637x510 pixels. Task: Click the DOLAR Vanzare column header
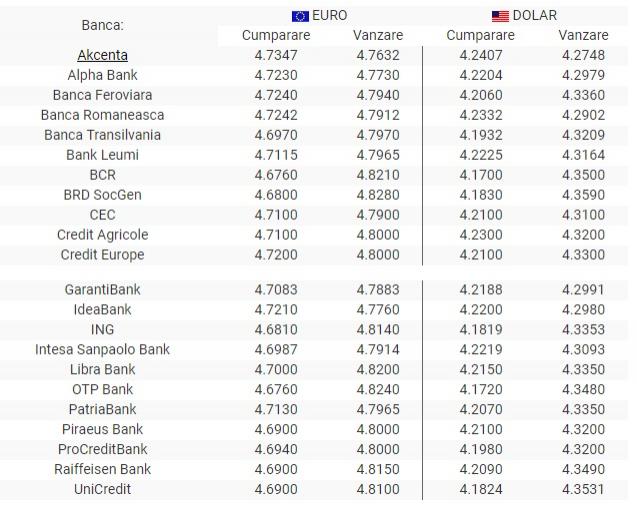[584, 35]
